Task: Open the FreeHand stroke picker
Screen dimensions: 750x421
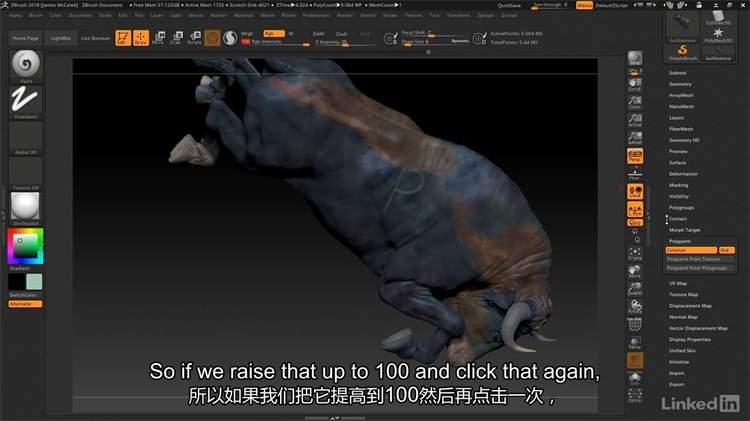Action: [x=26, y=102]
